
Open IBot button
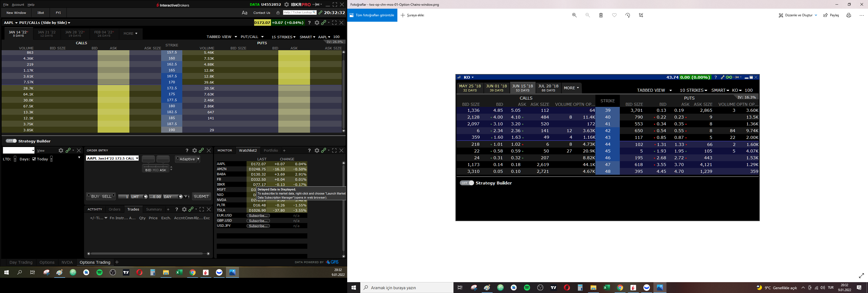[40, 13]
